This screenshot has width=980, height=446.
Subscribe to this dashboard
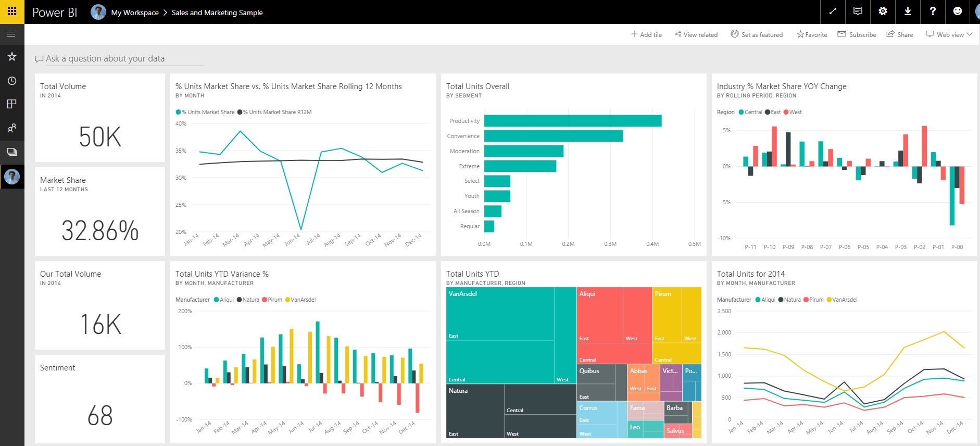tap(857, 34)
